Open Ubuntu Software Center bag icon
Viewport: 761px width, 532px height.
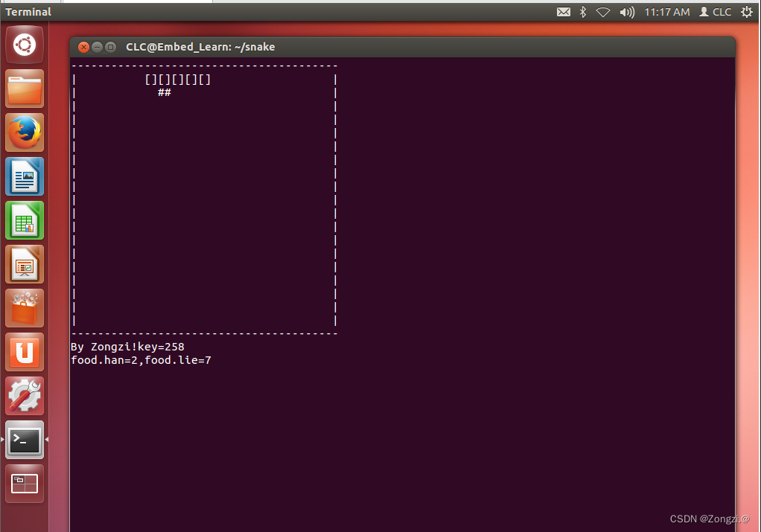(25, 308)
